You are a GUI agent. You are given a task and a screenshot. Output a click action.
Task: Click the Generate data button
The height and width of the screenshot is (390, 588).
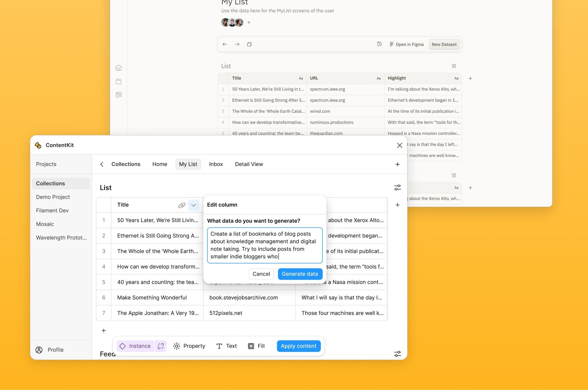click(x=300, y=274)
